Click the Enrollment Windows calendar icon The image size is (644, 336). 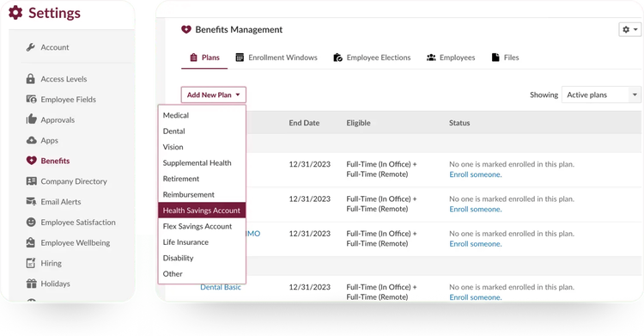click(x=240, y=58)
